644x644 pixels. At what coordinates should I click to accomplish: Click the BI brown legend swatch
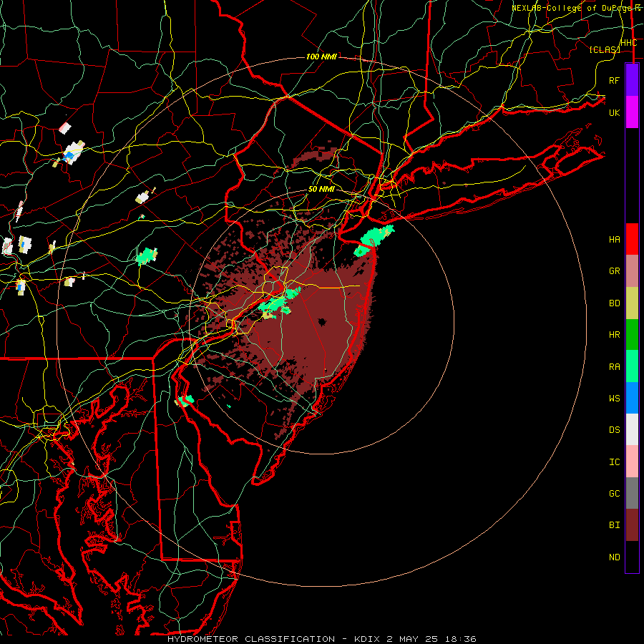[632, 525]
